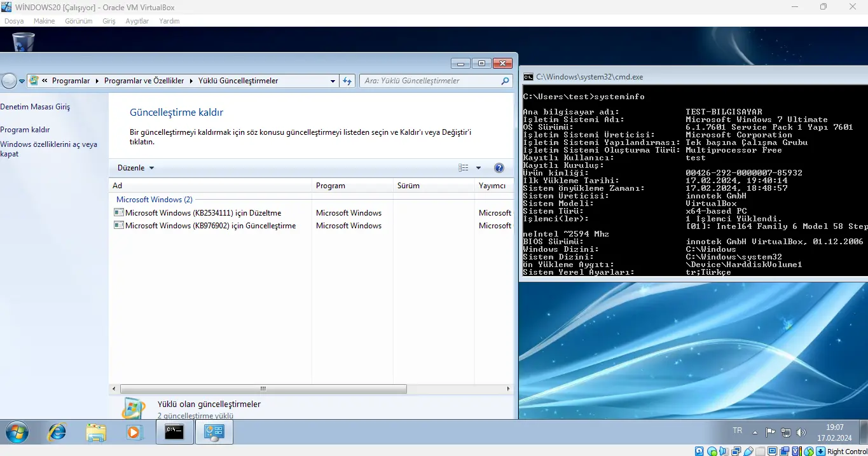This screenshot has width=868, height=456.
Task: Click VirtualBox mouse integration status icon
Action: 809,451
